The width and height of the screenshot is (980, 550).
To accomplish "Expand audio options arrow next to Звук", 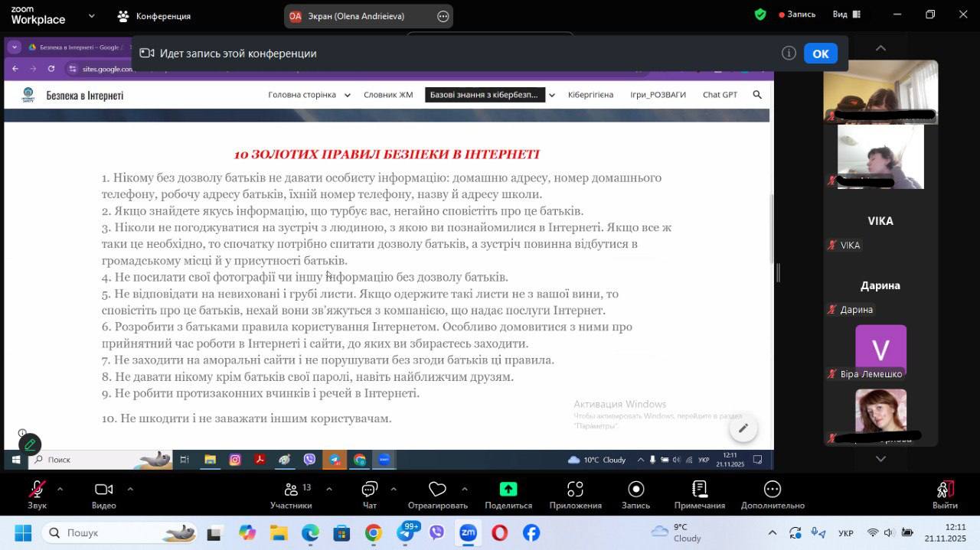I will point(60,489).
